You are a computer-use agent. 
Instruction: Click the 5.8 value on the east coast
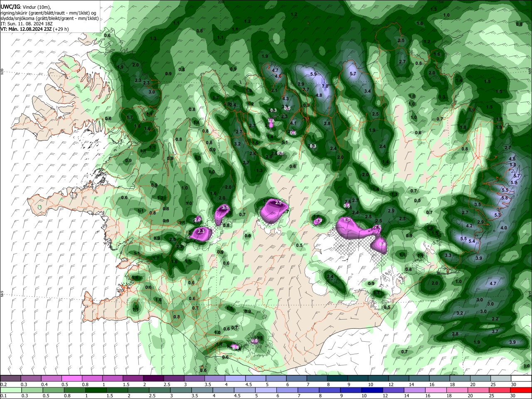pyautogui.click(x=505, y=198)
